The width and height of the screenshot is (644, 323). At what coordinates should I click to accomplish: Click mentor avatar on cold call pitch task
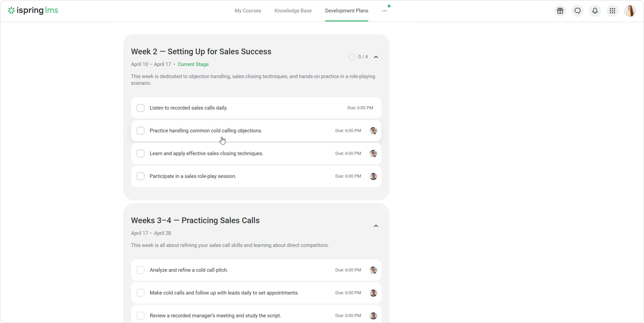[373, 270]
